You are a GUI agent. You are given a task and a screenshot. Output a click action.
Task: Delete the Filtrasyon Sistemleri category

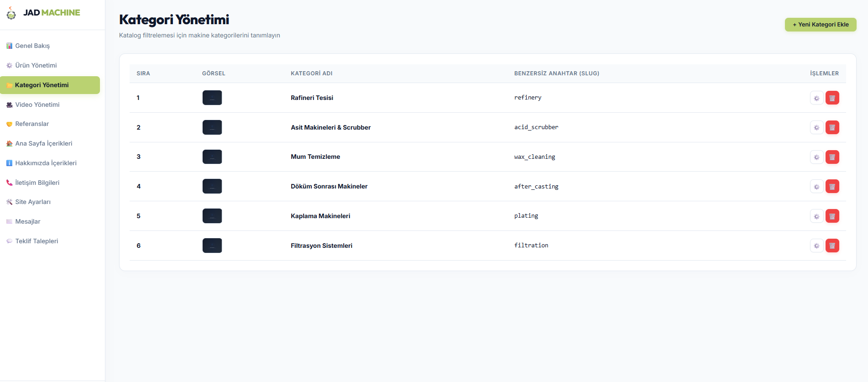click(832, 246)
